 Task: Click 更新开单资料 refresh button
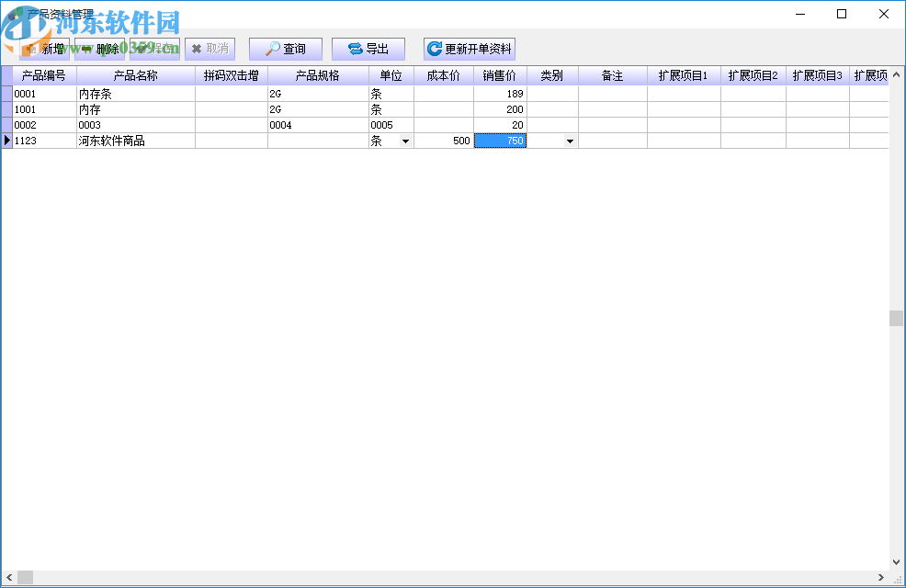tap(470, 49)
